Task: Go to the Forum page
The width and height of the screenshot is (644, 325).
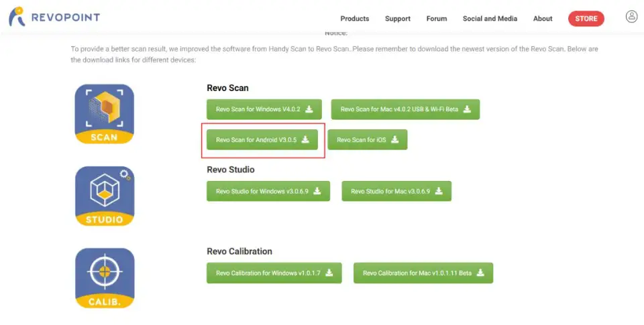Action: [x=437, y=19]
